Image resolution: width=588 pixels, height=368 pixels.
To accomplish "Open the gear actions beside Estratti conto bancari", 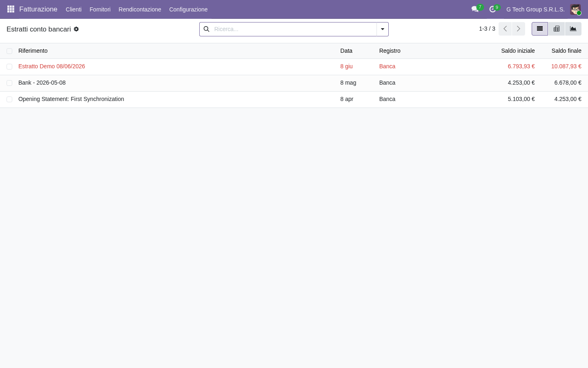I will [76, 29].
